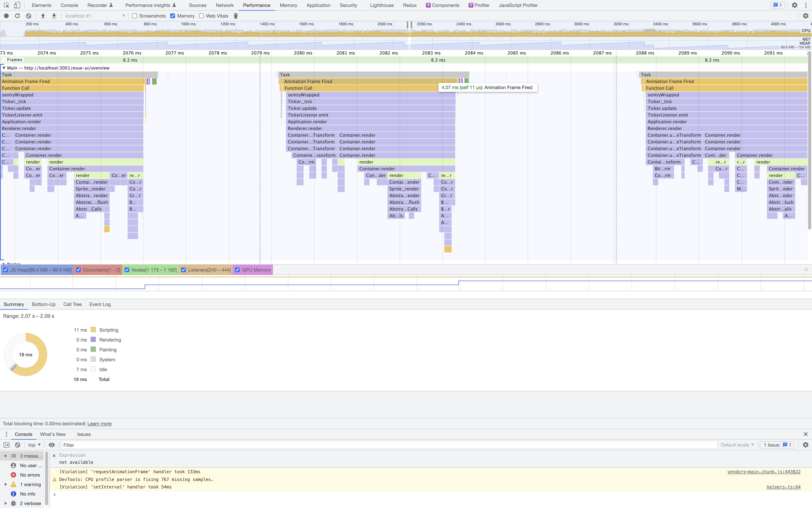
Task: Open helpers.ts:64 source link
Action: 783,487
